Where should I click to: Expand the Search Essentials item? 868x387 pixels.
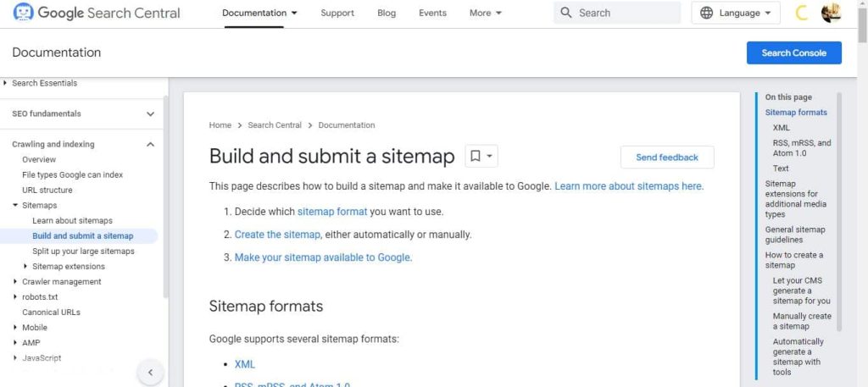coord(5,83)
